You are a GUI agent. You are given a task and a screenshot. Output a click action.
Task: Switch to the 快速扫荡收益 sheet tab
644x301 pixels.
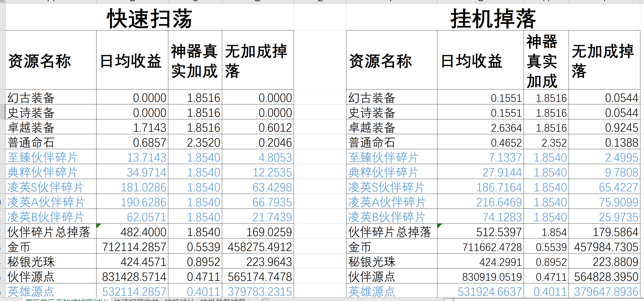[136, 299]
